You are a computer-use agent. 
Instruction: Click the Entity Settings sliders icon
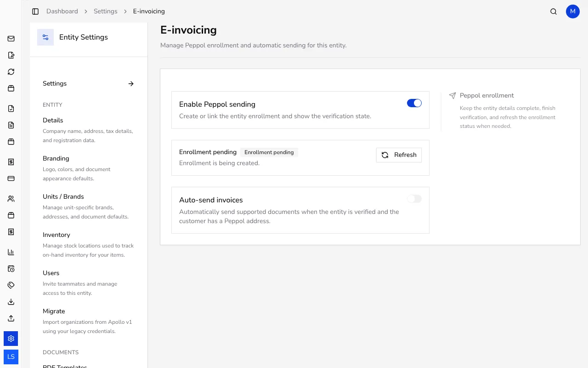(x=45, y=37)
